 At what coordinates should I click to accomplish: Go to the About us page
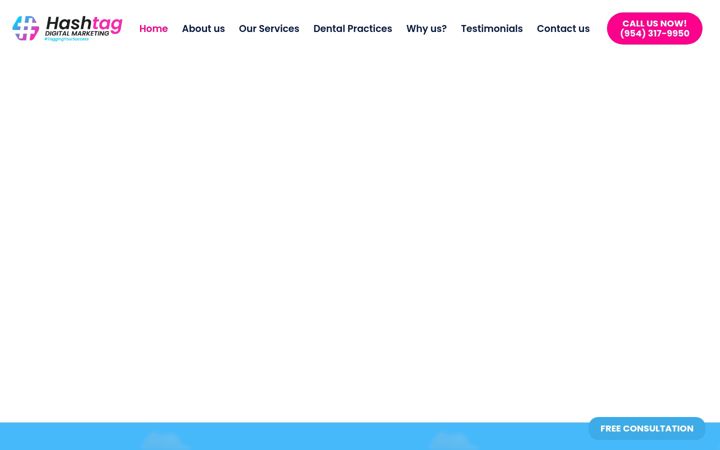203,28
